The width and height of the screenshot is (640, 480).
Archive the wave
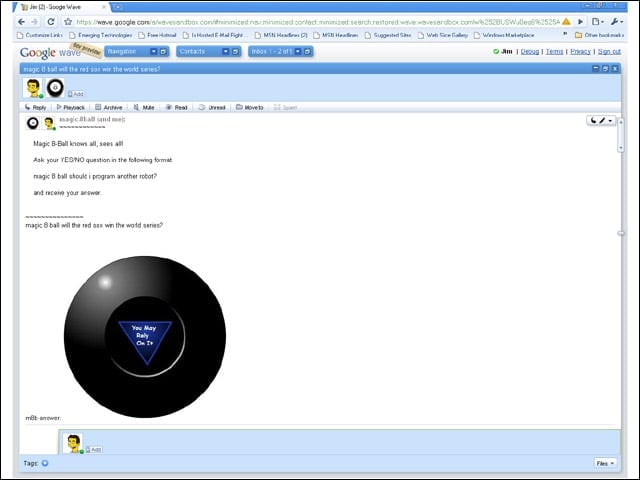click(109, 107)
